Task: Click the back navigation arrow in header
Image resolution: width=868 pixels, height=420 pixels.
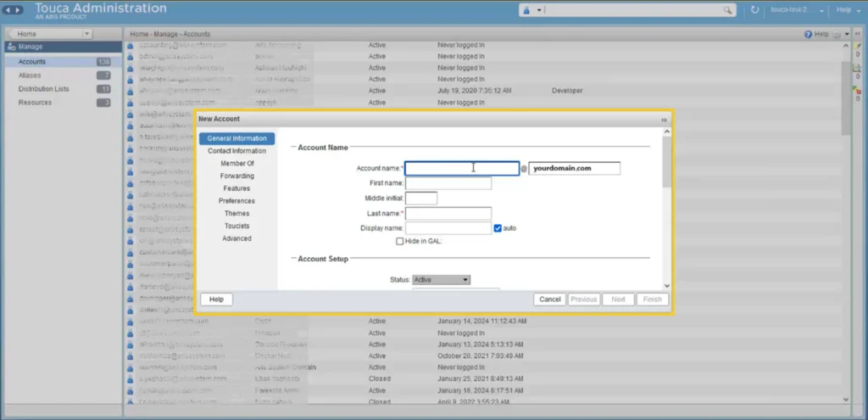Action: click(9, 10)
